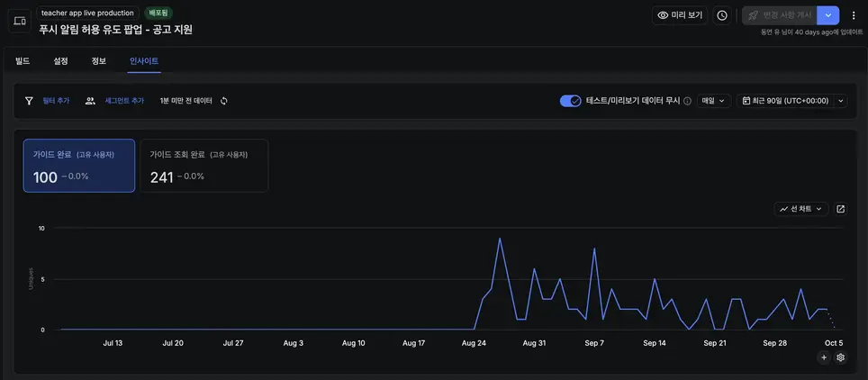Click the 세그먼트 추가 link

124,101
